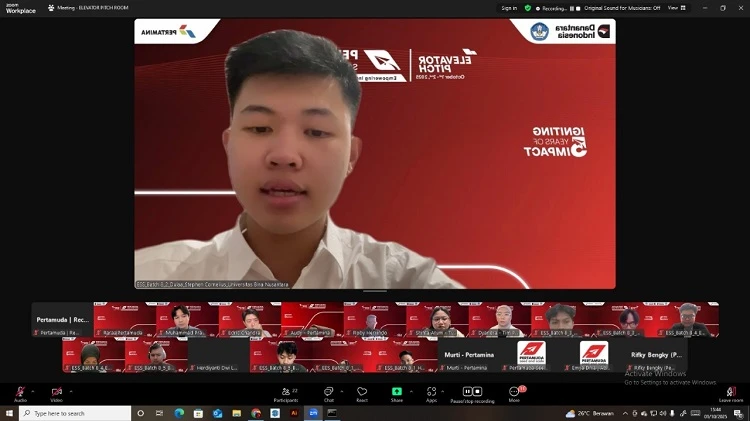Unmute microphone with the Audio icon

(x=20, y=391)
